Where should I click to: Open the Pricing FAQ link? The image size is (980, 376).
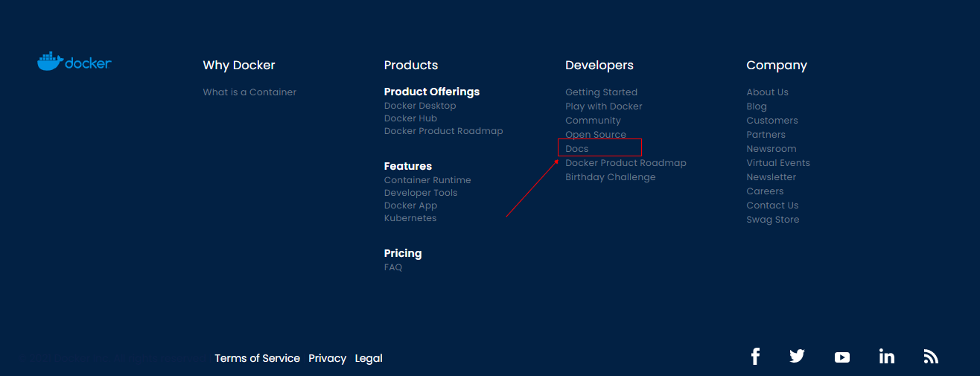point(393,267)
